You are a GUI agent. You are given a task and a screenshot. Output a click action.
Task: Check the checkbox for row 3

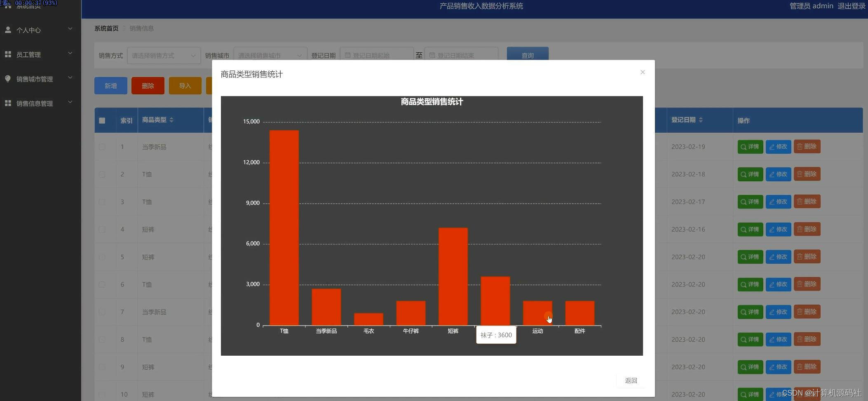coord(102,202)
